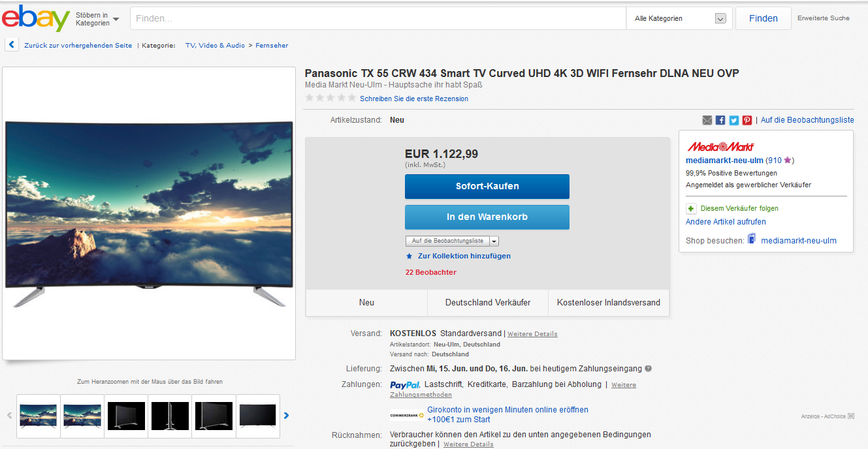
Task: Open Erweiterte Suche
Action: tap(824, 18)
